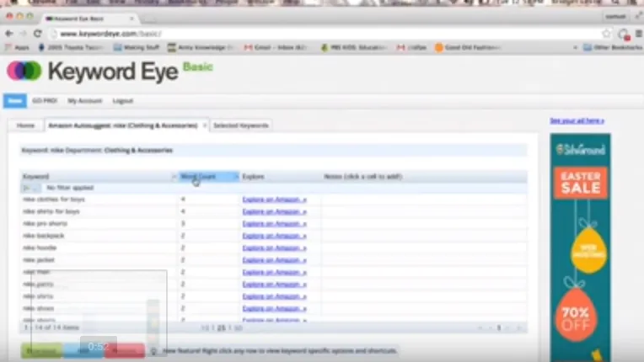Click the blue New menu button
Image resolution: width=644 pixels, height=362 pixels.
15,101
